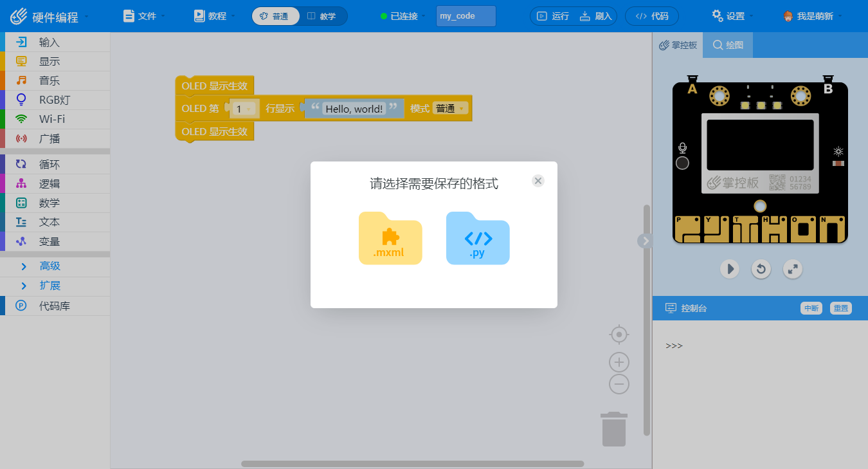This screenshot has height=469, width=868.
Task: Open the RGB灯 block category
Action: pos(55,100)
